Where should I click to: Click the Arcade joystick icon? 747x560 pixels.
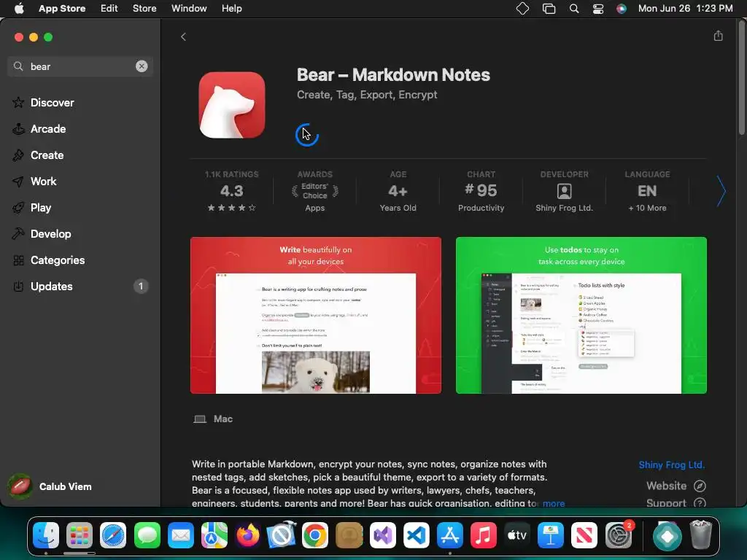pos(18,128)
